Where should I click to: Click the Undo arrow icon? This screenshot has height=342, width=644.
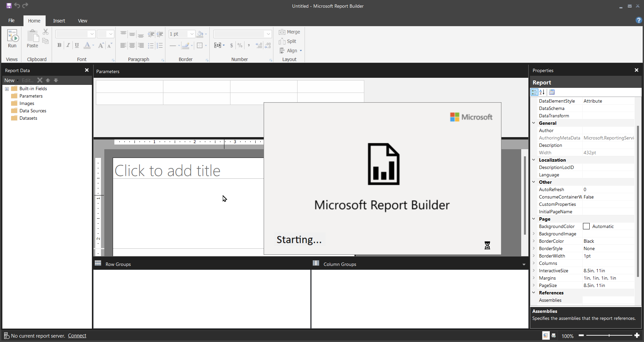coord(17,5)
